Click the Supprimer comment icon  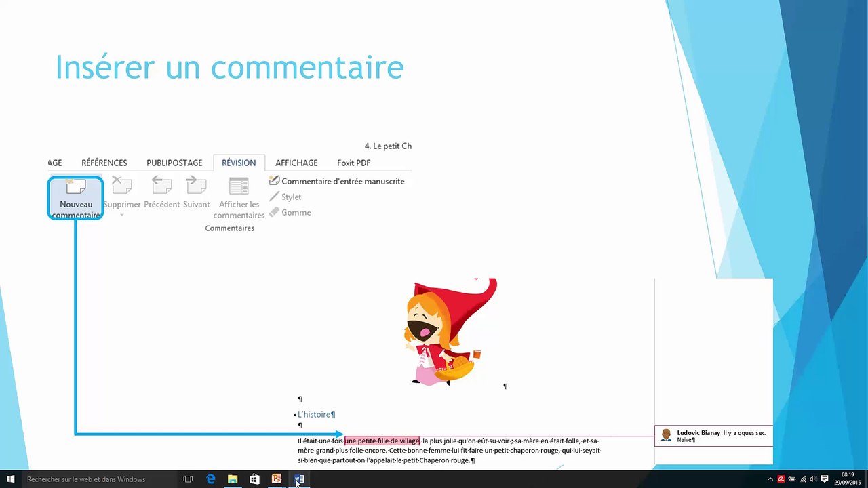tap(122, 186)
